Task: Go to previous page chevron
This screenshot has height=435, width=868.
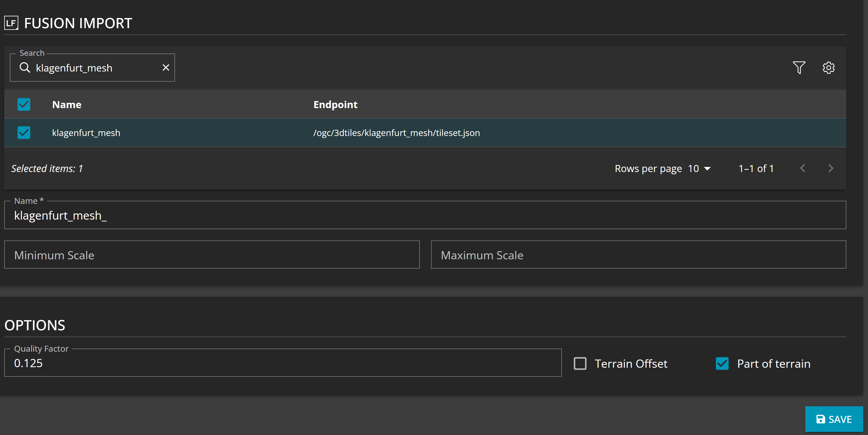Action: [803, 168]
